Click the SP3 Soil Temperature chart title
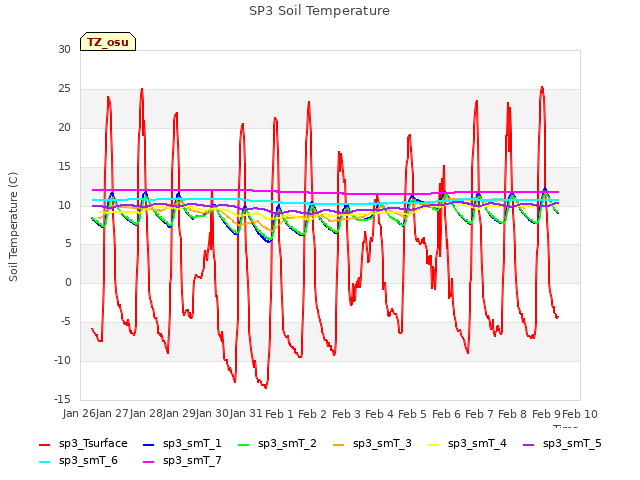The height and width of the screenshot is (480, 640). (x=319, y=11)
